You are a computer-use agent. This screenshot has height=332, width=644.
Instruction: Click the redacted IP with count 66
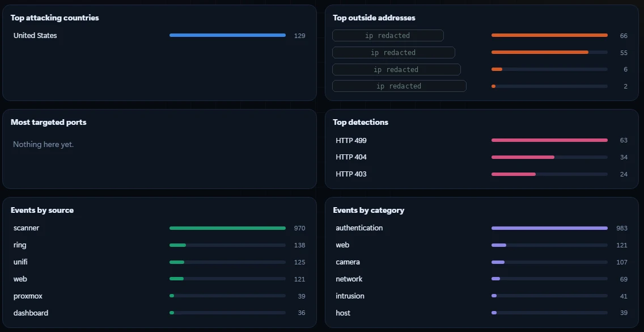click(388, 35)
